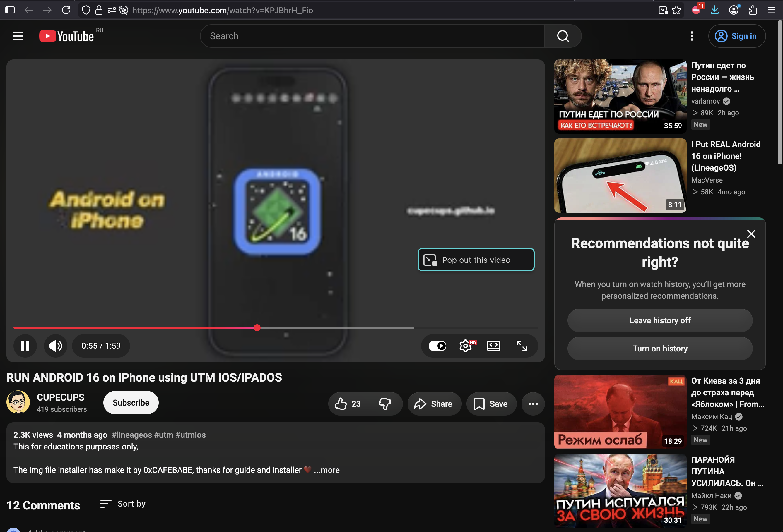Bookmark this page with the star
The image size is (783, 532).
click(676, 10)
